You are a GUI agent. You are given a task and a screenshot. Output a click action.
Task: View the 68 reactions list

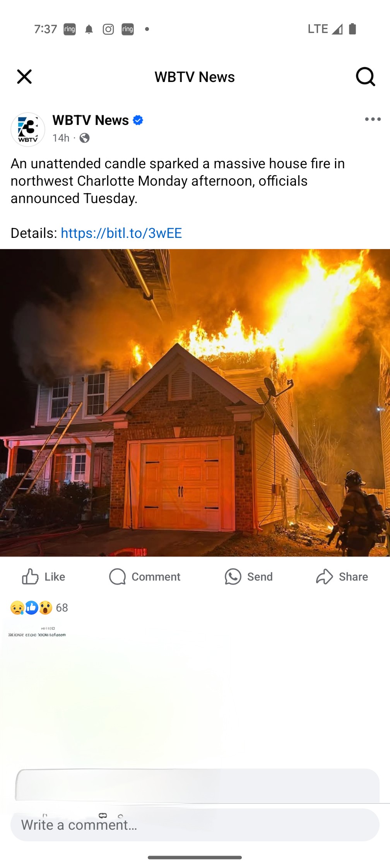pyautogui.click(x=39, y=608)
